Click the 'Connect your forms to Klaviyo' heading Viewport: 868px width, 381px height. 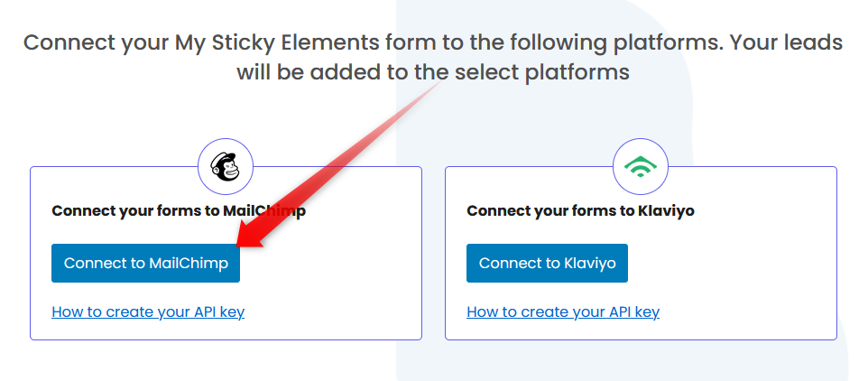pyautogui.click(x=580, y=211)
